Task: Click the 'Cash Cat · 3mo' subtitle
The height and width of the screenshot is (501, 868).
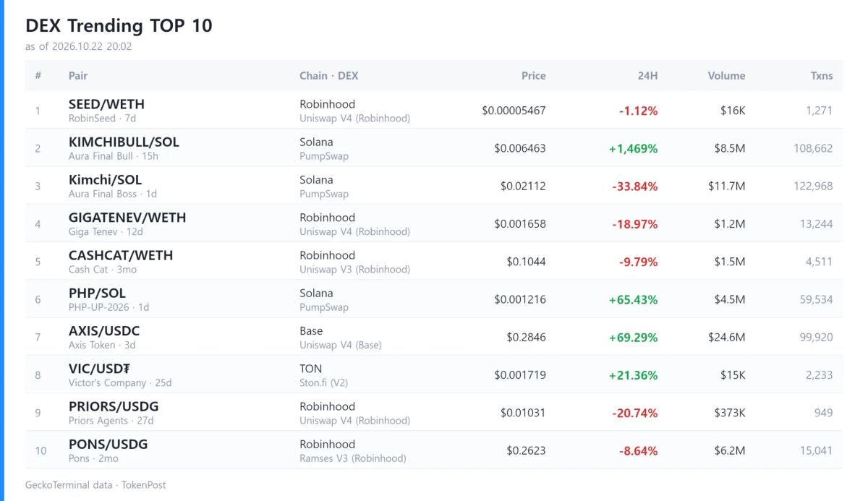Action: (103, 269)
